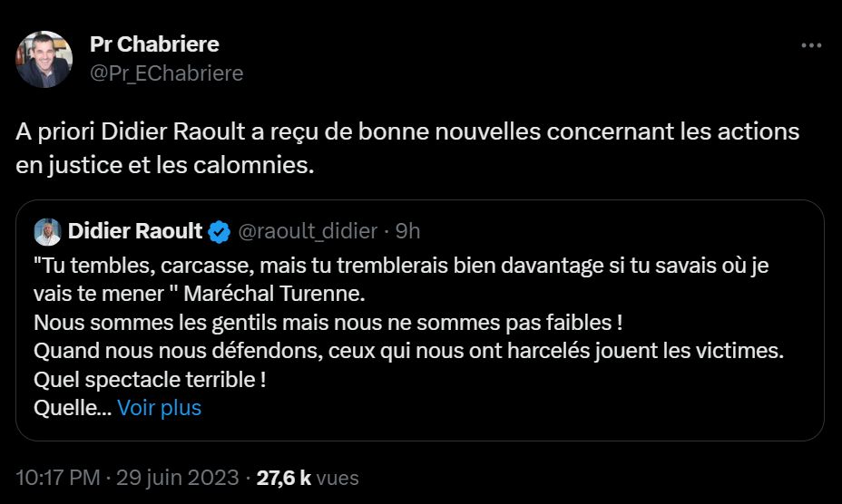The width and height of the screenshot is (842, 504).
Task: Click the Didier Raoult display name
Action: pyautogui.click(x=135, y=231)
